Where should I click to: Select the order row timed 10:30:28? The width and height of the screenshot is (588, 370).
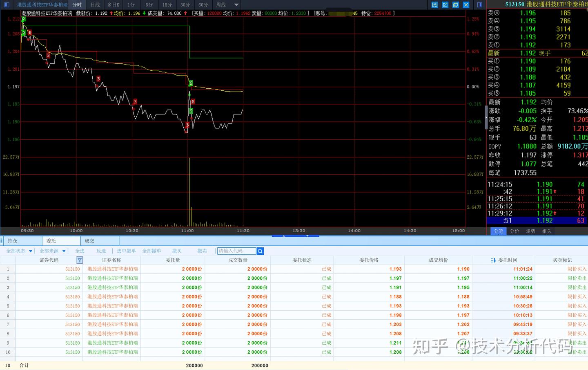tap(294, 306)
